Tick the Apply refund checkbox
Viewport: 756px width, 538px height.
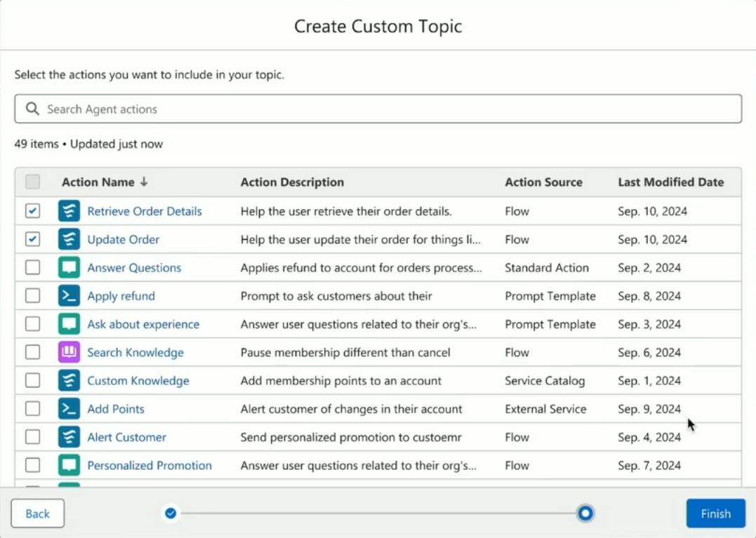pos(33,296)
